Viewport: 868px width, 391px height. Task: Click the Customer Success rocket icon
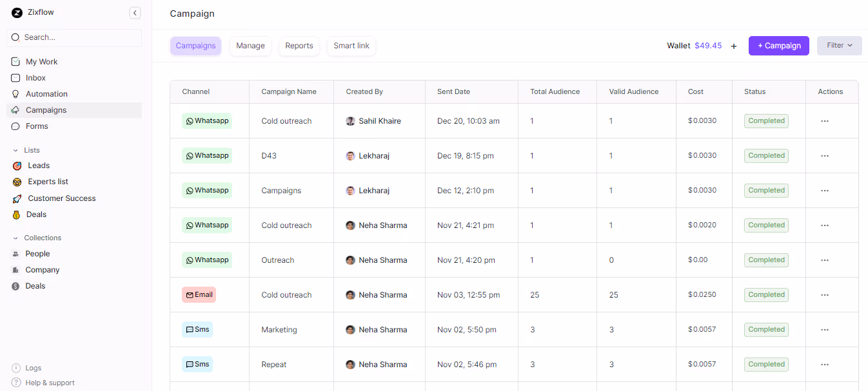tap(17, 198)
